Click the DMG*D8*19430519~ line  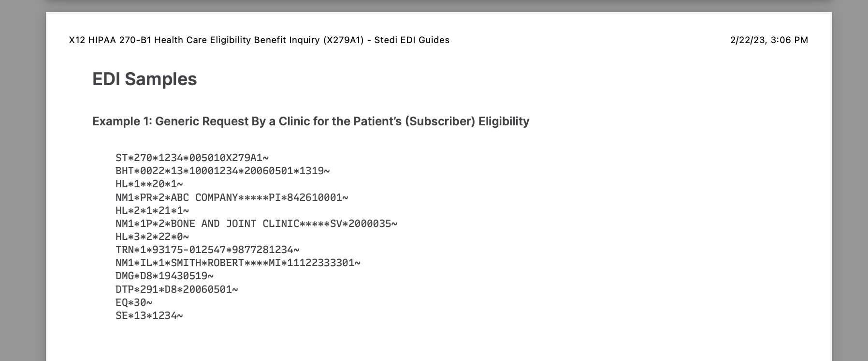pyautogui.click(x=164, y=276)
